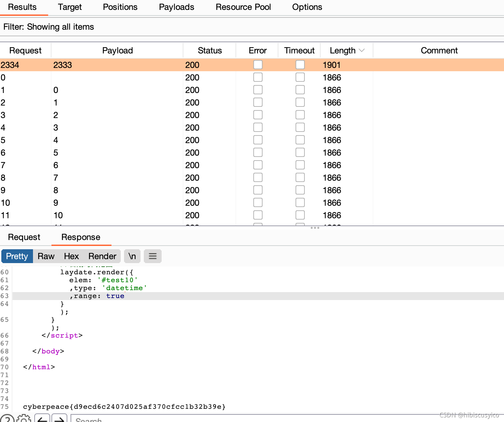Select the row with payload 6
504x422 pixels.
[252, 165]
